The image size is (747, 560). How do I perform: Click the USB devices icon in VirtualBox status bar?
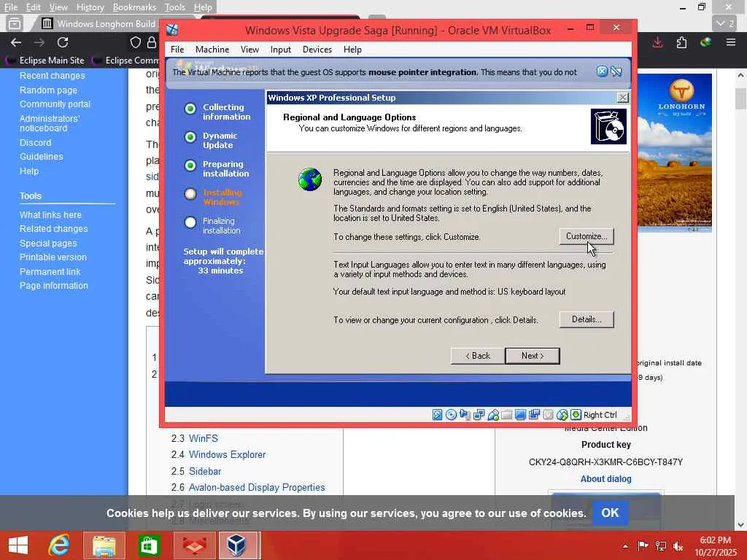pos(493,415)
